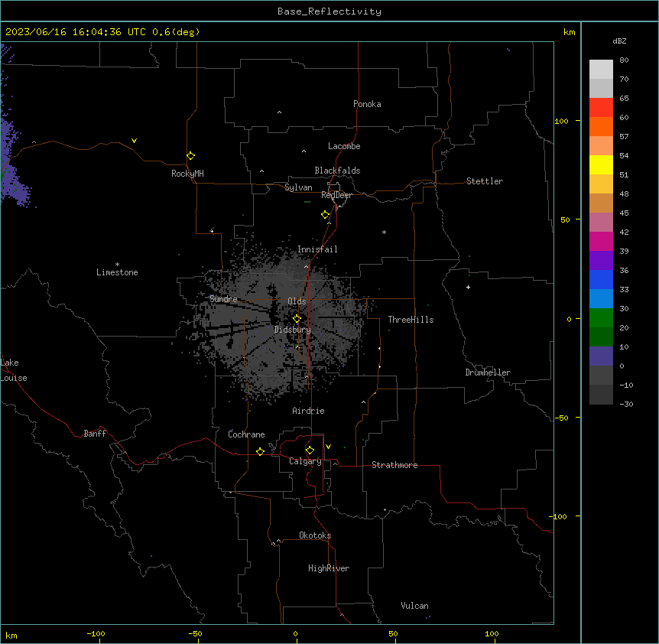Click the Calgary label
Viewport: 659px width, 644px height.
[306, 461]
